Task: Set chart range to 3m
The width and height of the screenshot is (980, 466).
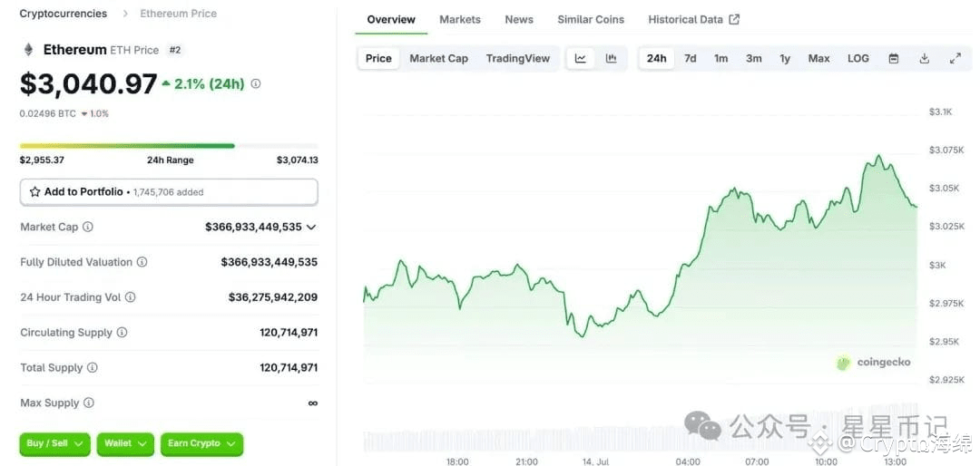Action: (754, 58)
